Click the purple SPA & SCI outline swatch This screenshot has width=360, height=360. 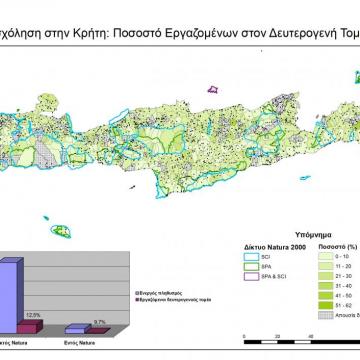252,276
